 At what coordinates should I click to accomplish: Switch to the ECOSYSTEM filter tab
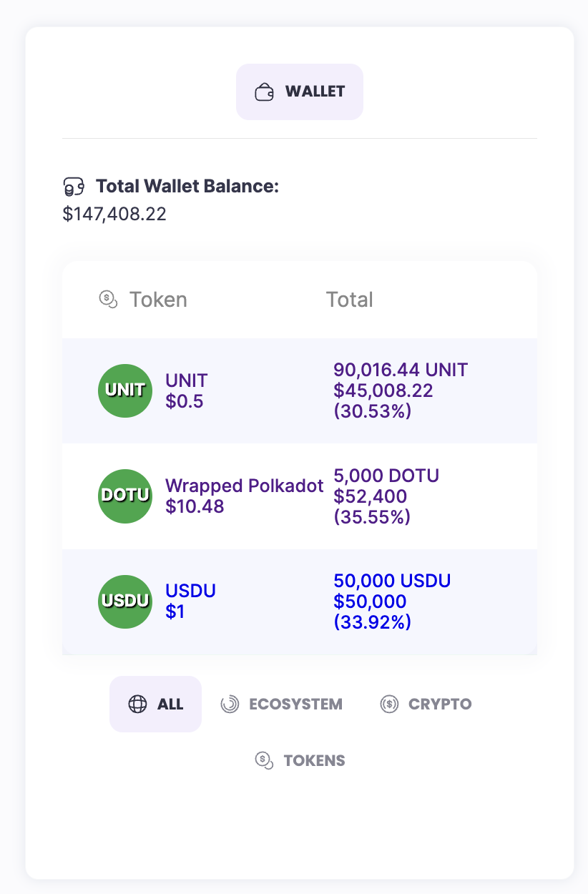281,704
